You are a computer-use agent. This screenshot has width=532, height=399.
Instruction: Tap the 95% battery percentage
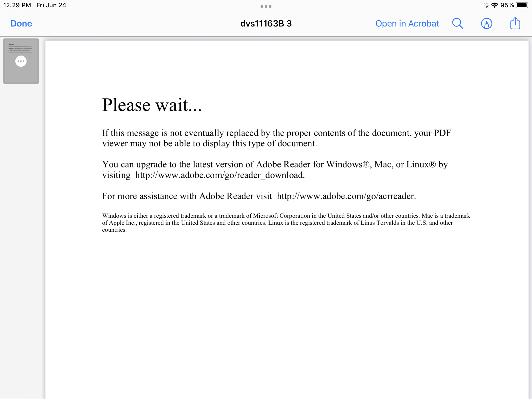(x=507, y=5)
